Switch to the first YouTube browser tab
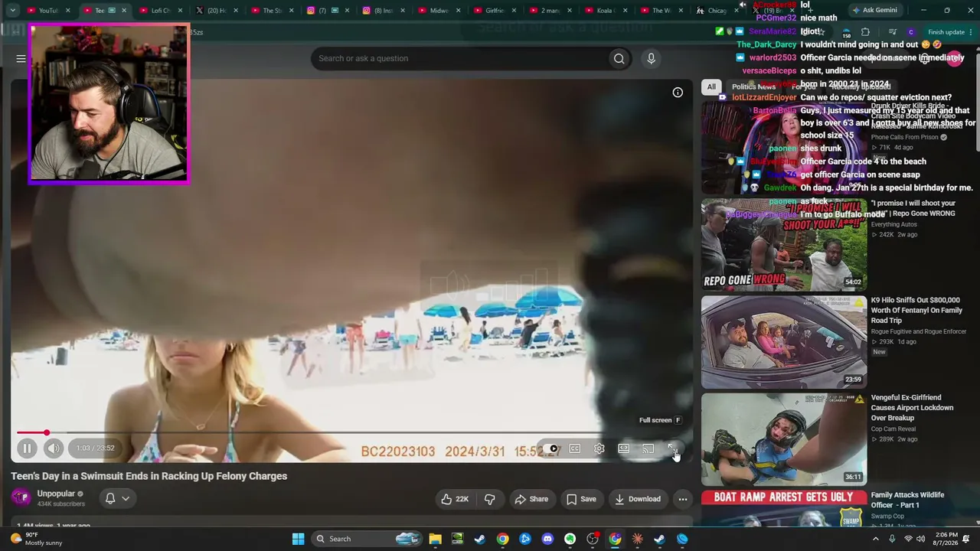 [x=48, y=11]
